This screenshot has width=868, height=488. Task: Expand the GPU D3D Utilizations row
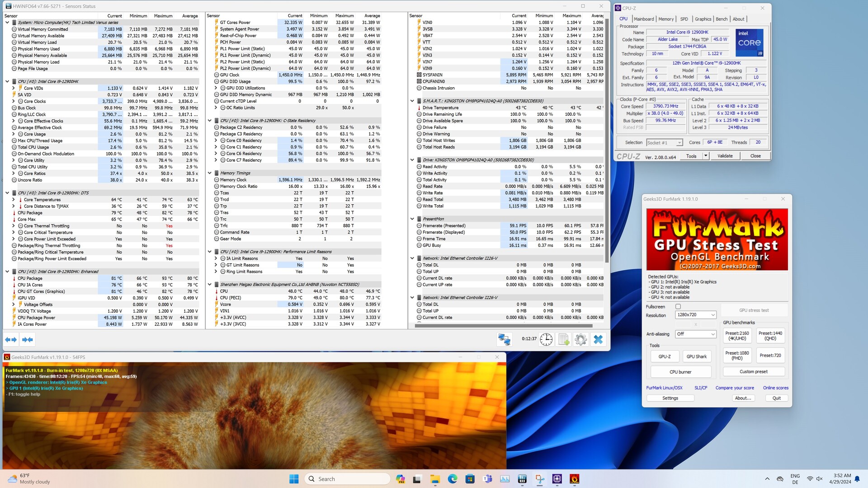(x=216, y=88)
